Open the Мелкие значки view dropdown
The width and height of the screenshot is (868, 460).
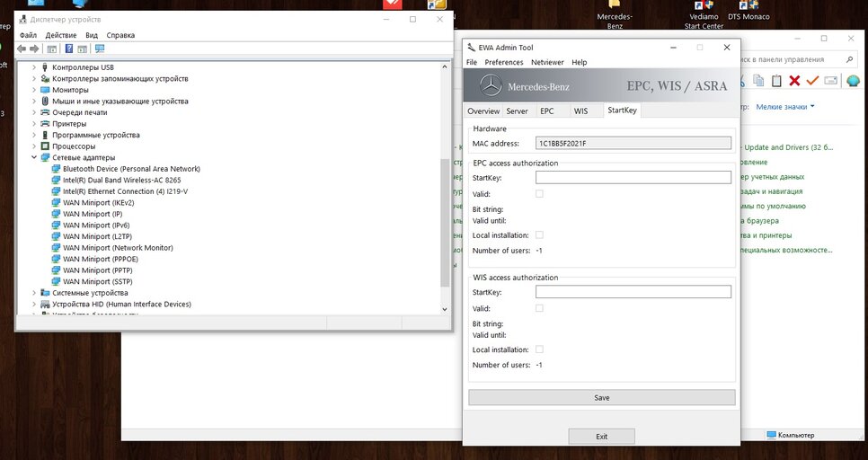pyautogui.click(x=785, y=107)
